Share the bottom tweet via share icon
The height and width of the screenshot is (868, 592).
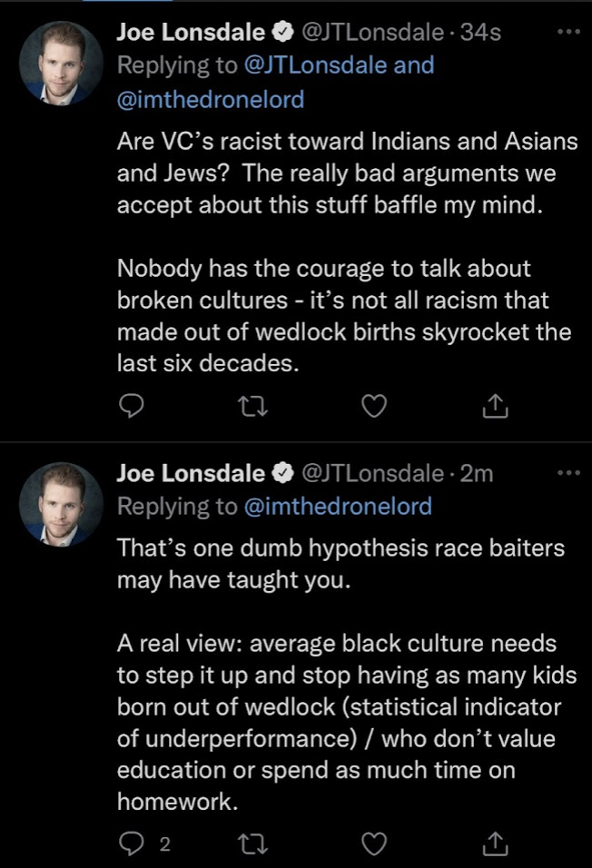pos(495,843)
